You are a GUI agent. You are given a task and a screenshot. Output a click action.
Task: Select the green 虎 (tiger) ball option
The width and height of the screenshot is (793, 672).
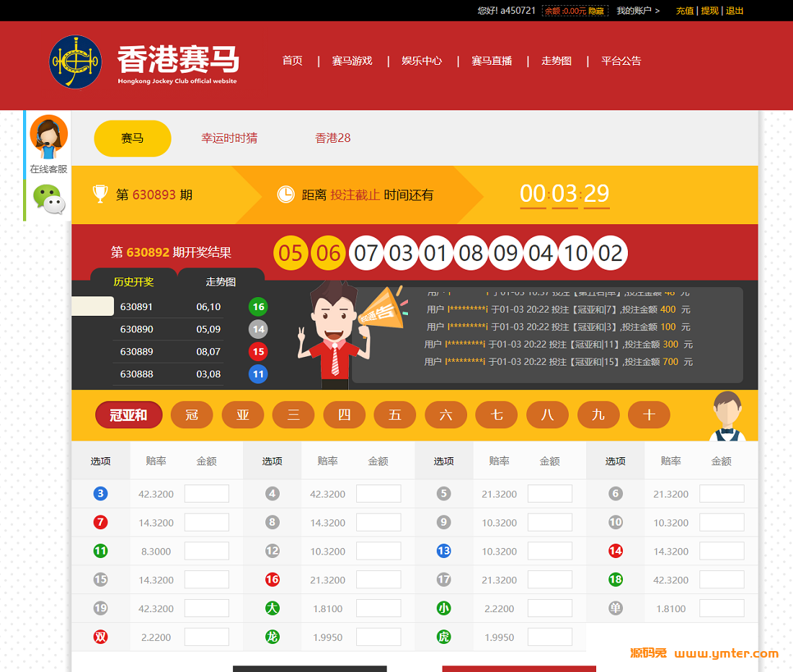pos(443,637)
